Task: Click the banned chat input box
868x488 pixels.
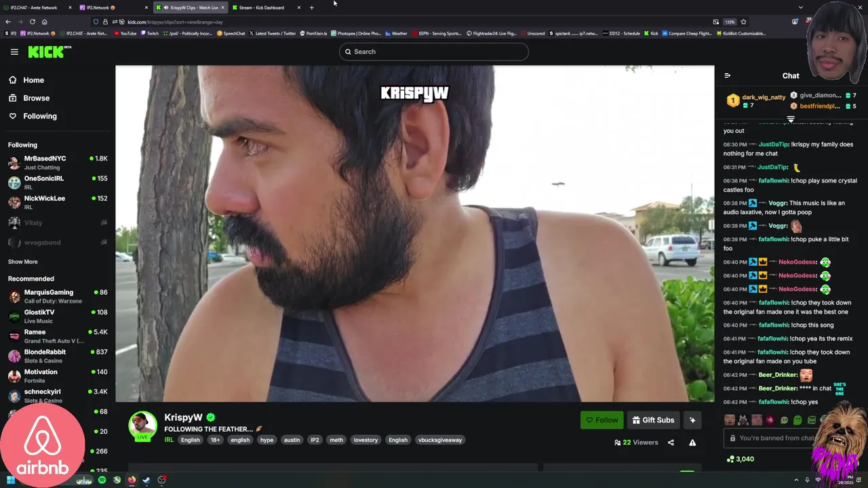Action: pyautogui.click(x=780, y=439)
